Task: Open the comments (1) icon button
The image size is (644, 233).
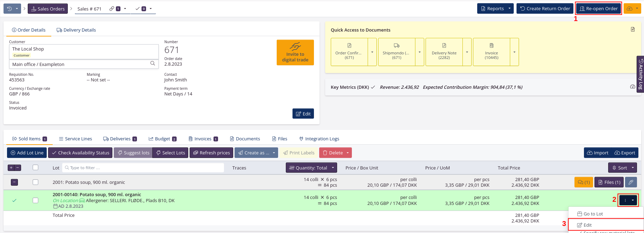Action: click(584, 182)
